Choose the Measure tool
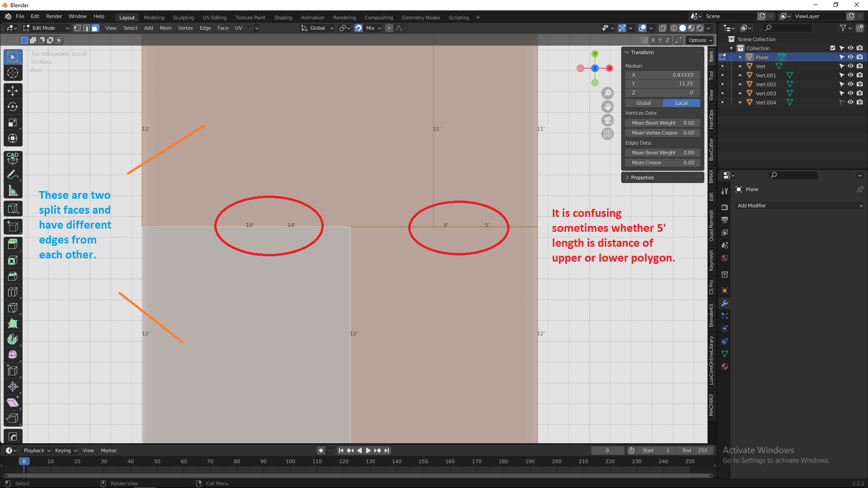Image resolution: width=868 pixels, height=488 pixels. click(13, 191)
